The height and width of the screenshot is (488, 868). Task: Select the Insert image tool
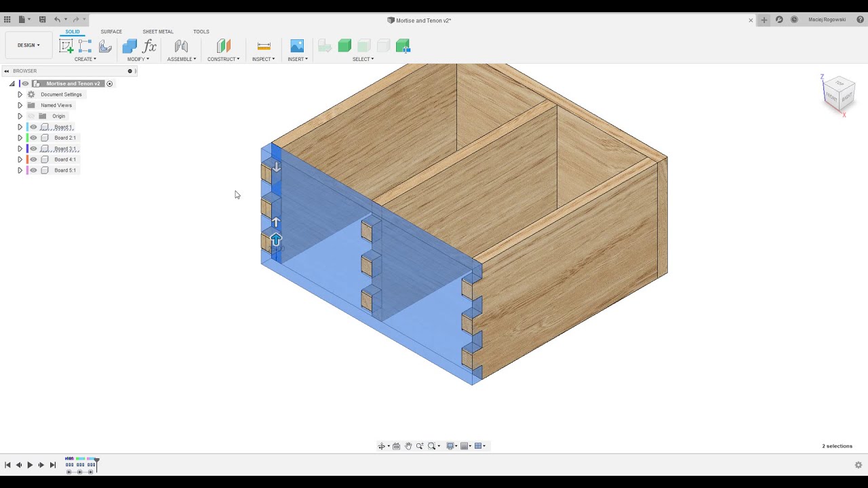(297, 46)
